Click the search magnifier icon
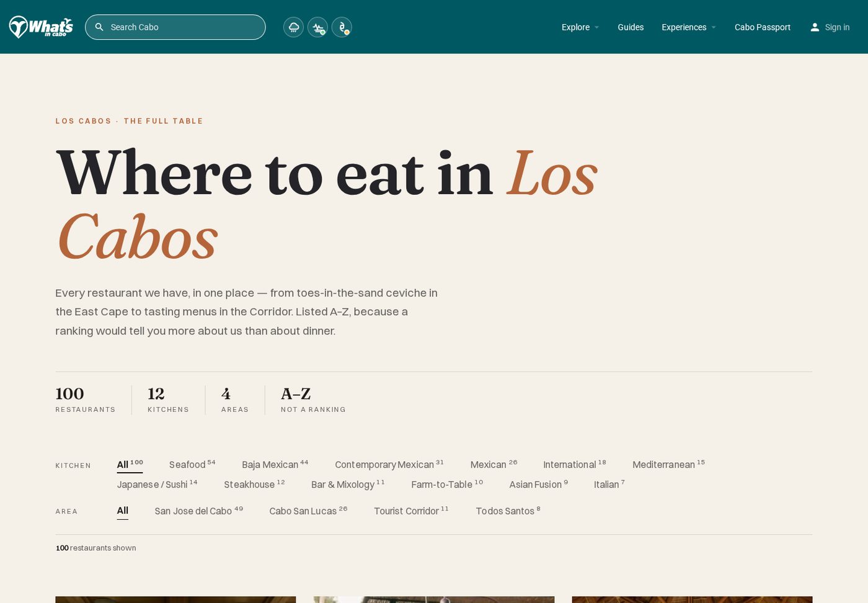The height and width of the screenshot is (603, 868). (x=99, y=27)
